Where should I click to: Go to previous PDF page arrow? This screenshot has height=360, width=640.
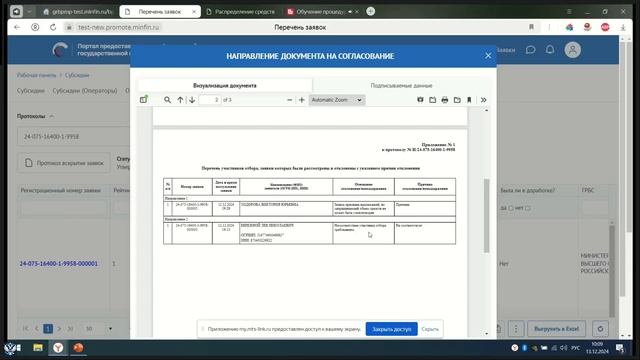coord(180,100)
